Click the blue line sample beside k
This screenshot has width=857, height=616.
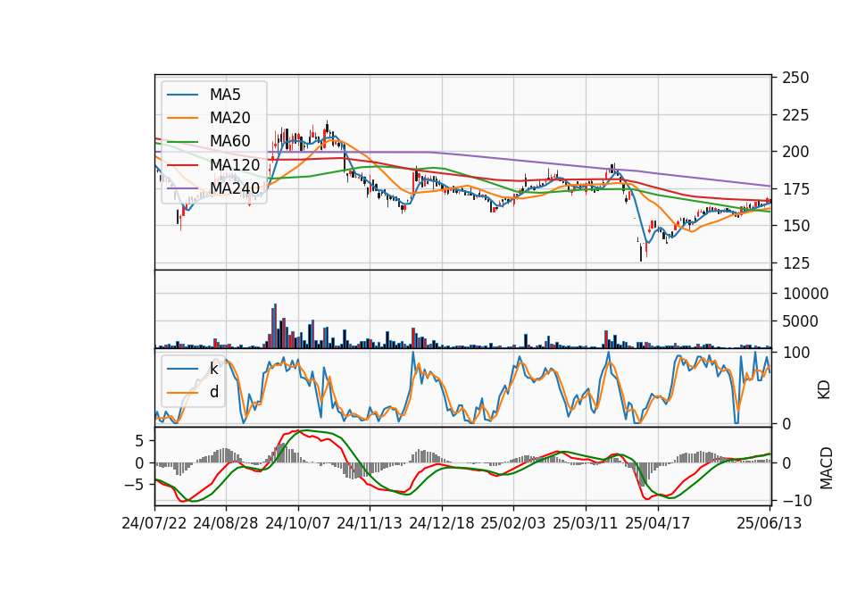pos(182,369)
